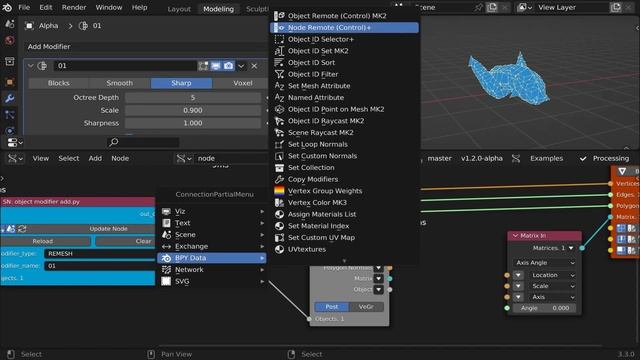
Task: Open the Axis Angle dropdown
Action: (x=545, y=263)
